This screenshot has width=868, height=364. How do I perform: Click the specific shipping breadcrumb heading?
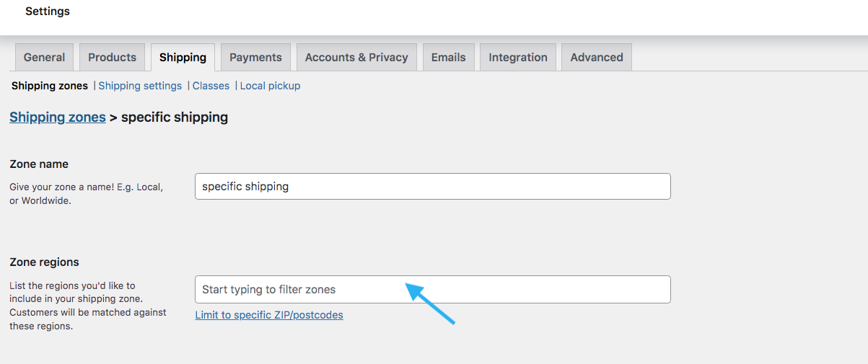175,117
